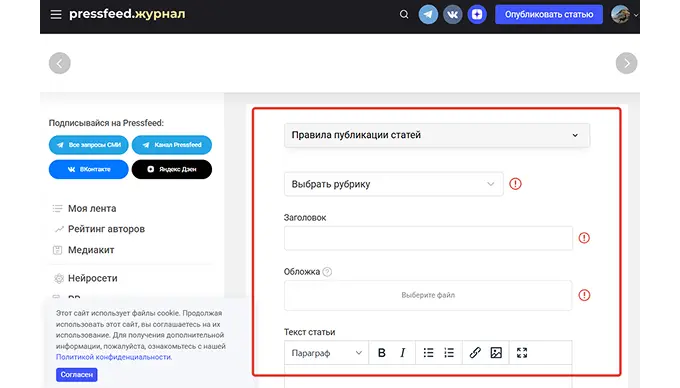Insert bulleted list
This screenshot has width=680, height=388.
point(428,353)
